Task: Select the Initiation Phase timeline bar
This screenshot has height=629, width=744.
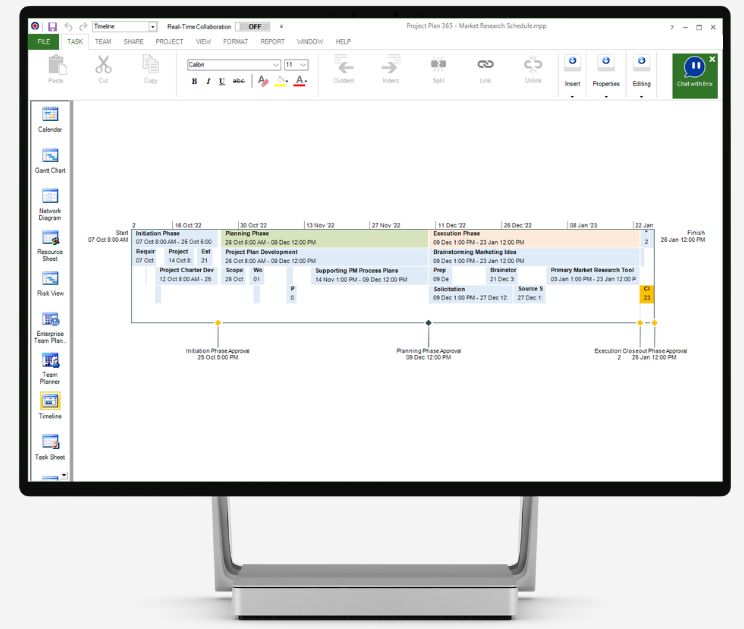Action: 176,238
